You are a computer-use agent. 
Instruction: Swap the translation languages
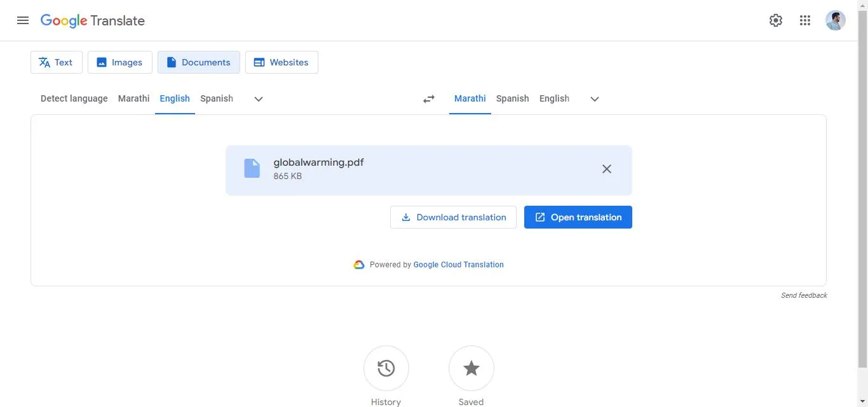coord(428,98)
